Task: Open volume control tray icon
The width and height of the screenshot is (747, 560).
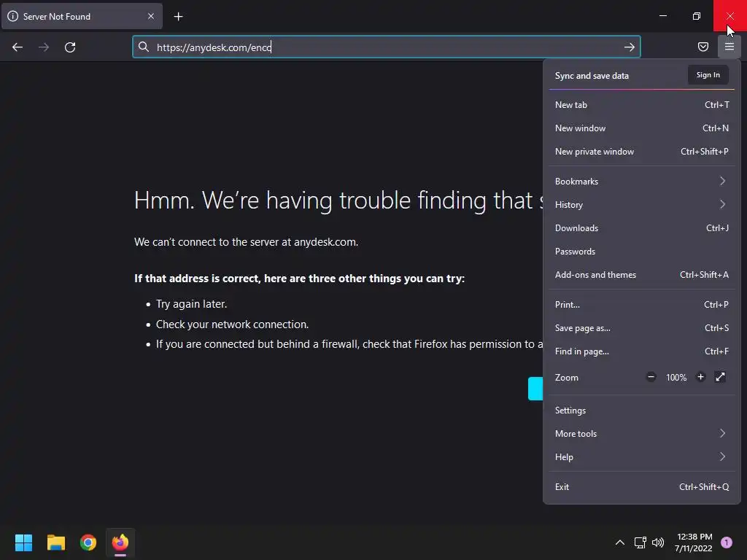Action: click(658, 542)
